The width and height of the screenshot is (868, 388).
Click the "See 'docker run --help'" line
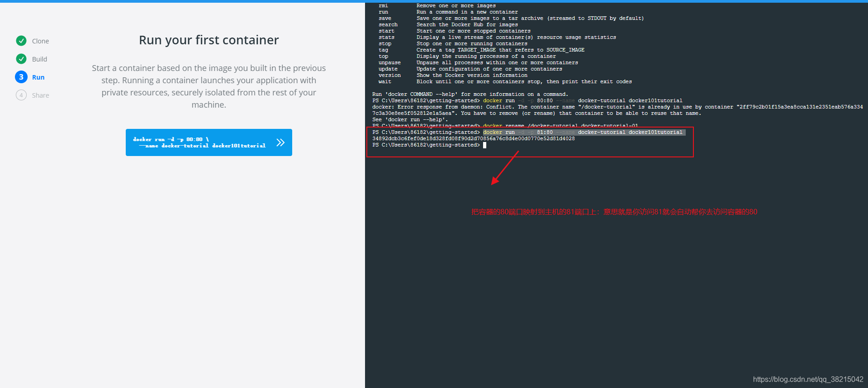[410, 120]
